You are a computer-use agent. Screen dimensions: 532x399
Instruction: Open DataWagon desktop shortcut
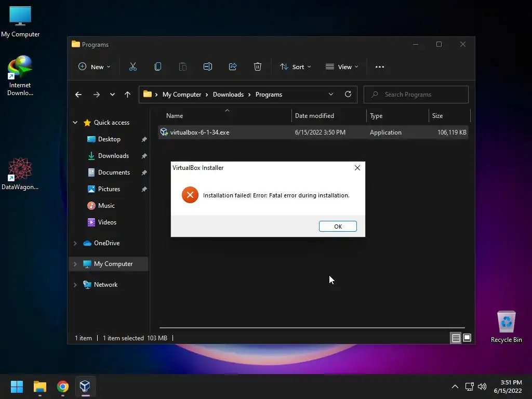[20, 174]
